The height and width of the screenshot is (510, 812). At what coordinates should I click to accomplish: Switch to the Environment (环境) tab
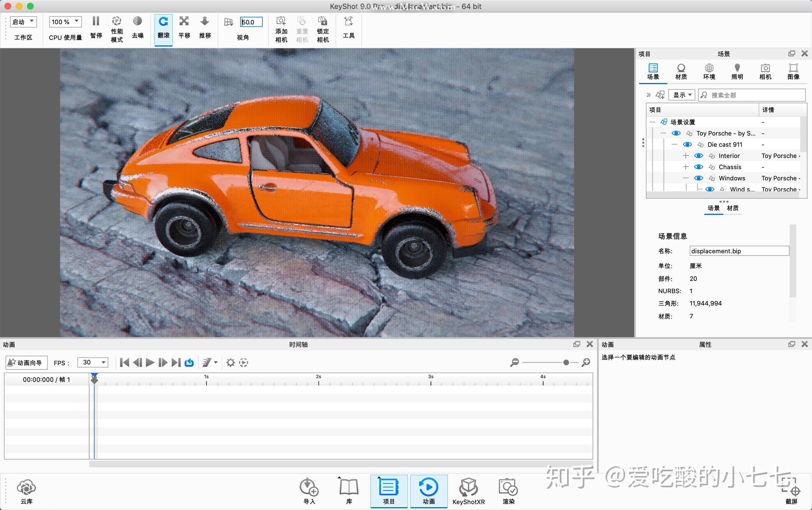tap(709, 72)
